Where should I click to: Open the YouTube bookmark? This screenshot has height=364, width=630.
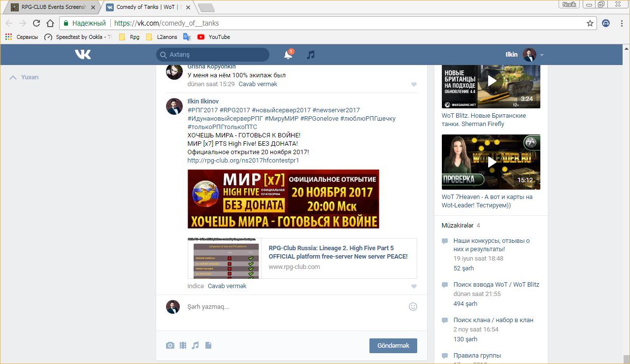(214, 37)
